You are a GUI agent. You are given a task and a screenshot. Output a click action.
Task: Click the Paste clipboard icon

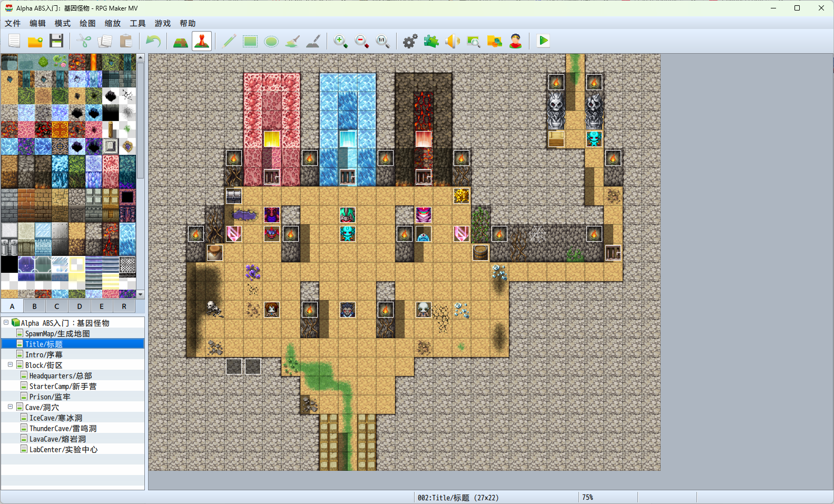(126, 41)
